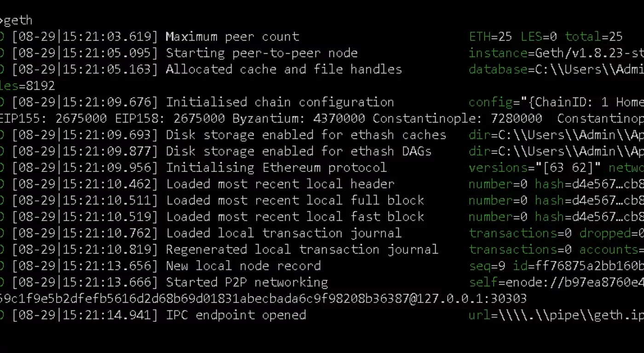This screenshot has height=353, width=644.
Task: Click 'Disk storage enabled for ethash caches'
Action: click(306, 135)
